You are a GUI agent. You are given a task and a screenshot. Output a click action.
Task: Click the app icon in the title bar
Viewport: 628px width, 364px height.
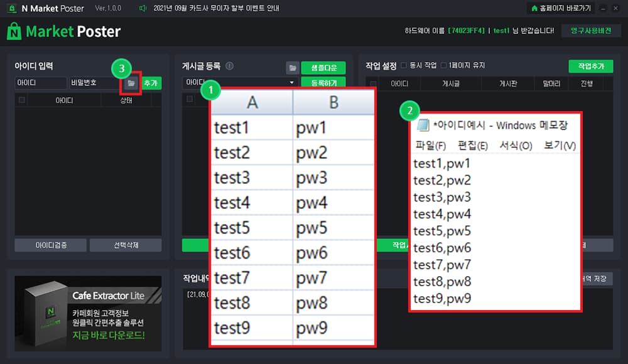12,8
